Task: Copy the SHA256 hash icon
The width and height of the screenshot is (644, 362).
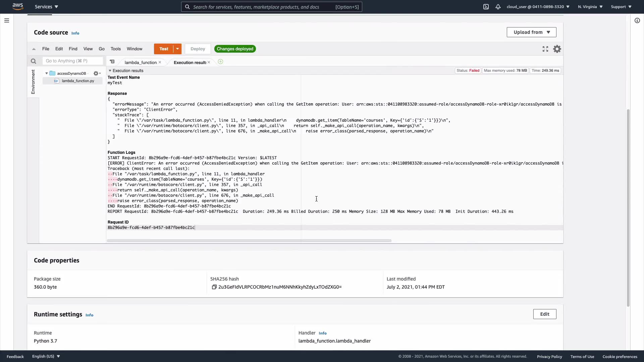Action: coord(214,287)
